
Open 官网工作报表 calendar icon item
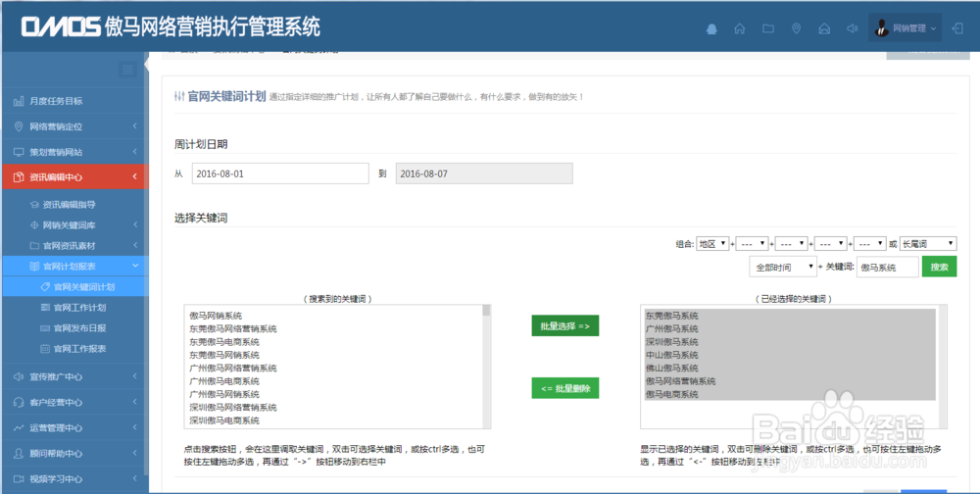[x=73, y=349]
